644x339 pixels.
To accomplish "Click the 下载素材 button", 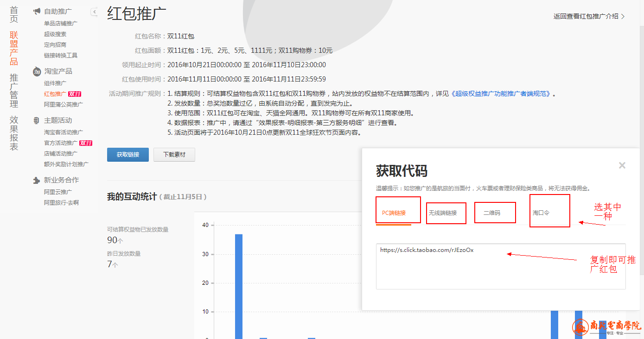I will pyautogui.click(x=174, y=155).
